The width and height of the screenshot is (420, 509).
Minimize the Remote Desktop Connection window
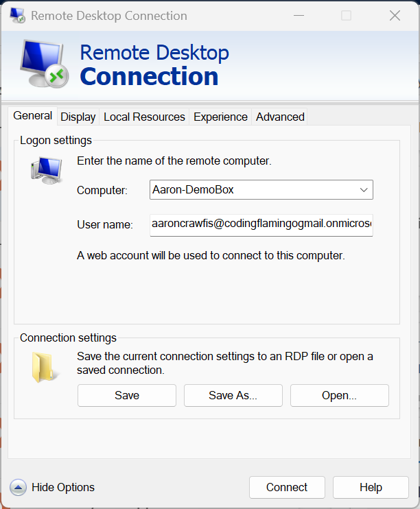point(299,15)
